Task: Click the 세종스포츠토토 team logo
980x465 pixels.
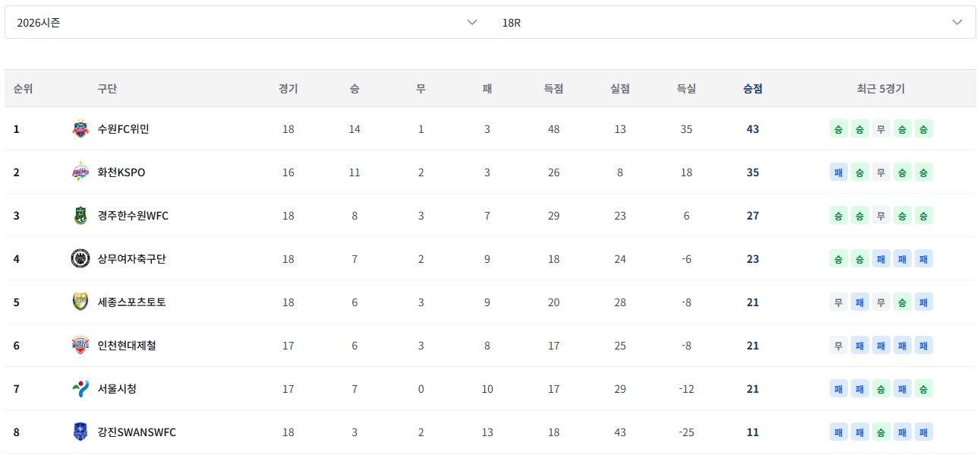Action: 80,302
